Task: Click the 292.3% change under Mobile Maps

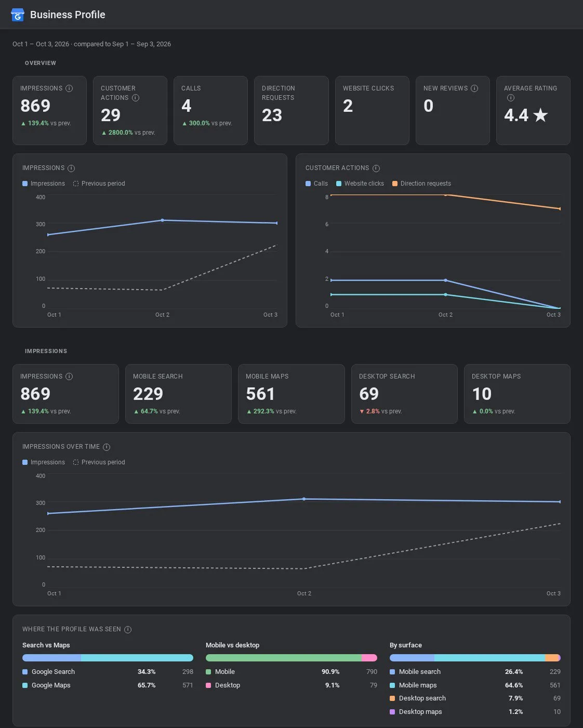Action: point(271,411)
